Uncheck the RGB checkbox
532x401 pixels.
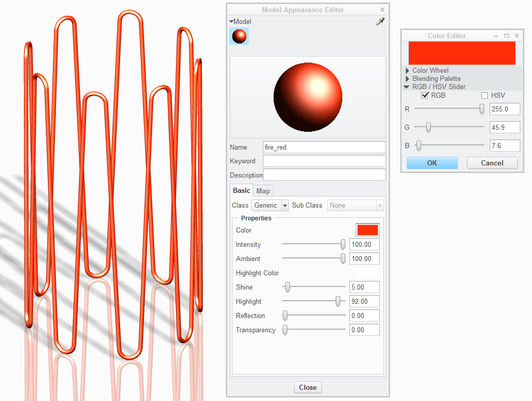pos(425,95)
